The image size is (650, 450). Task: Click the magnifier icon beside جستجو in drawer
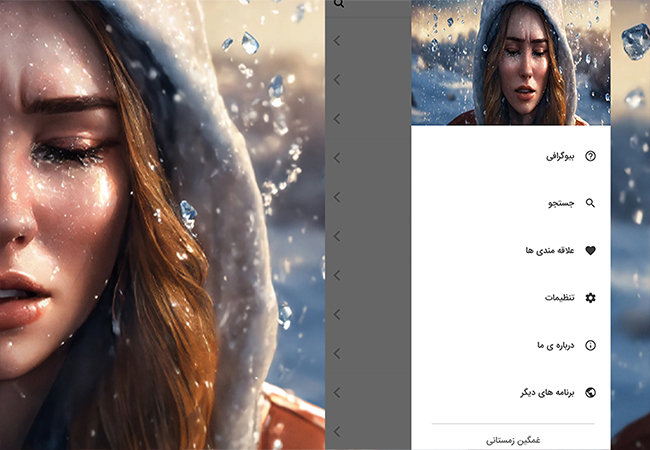(590, 203)
